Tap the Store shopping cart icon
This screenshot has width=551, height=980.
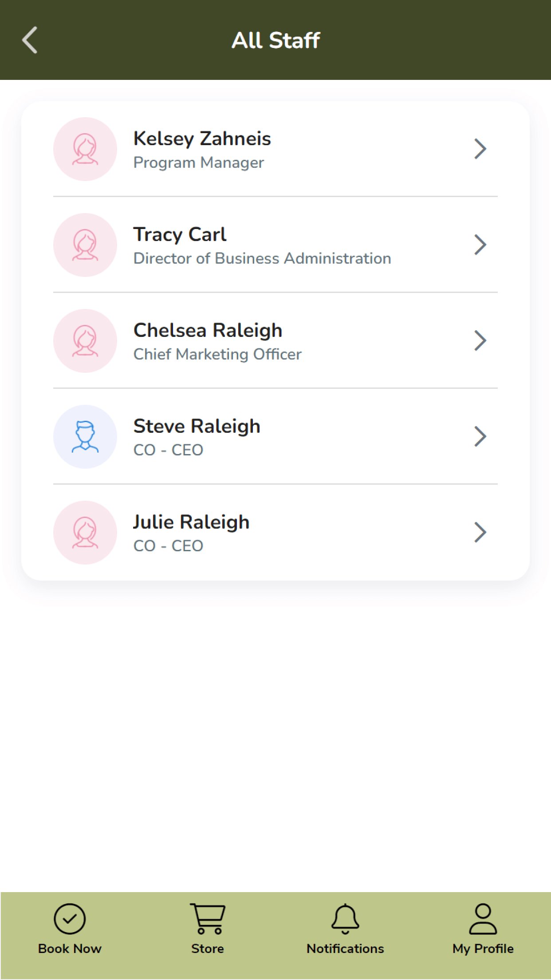pyautogui.click(x=208, y=918)
